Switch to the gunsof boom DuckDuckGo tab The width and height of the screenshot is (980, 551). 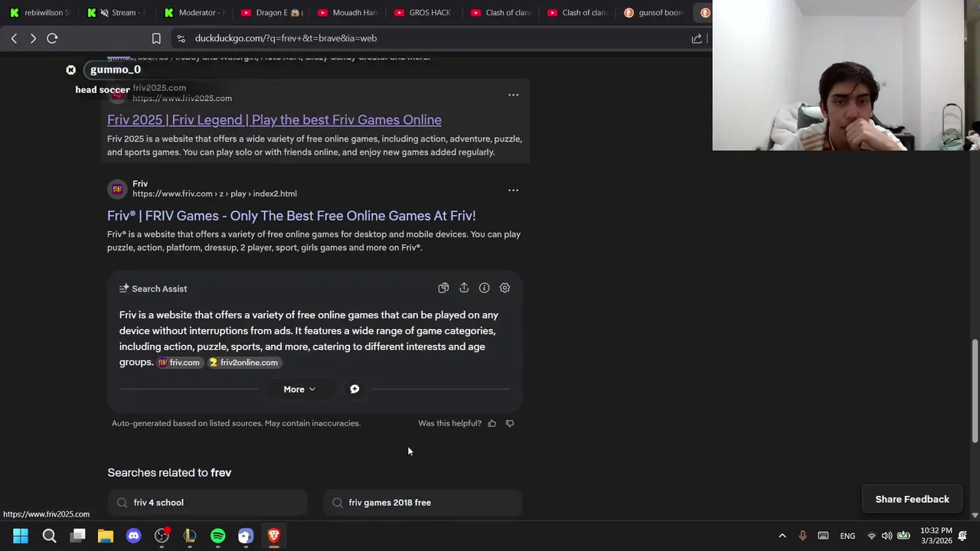(x=653, y=12)
